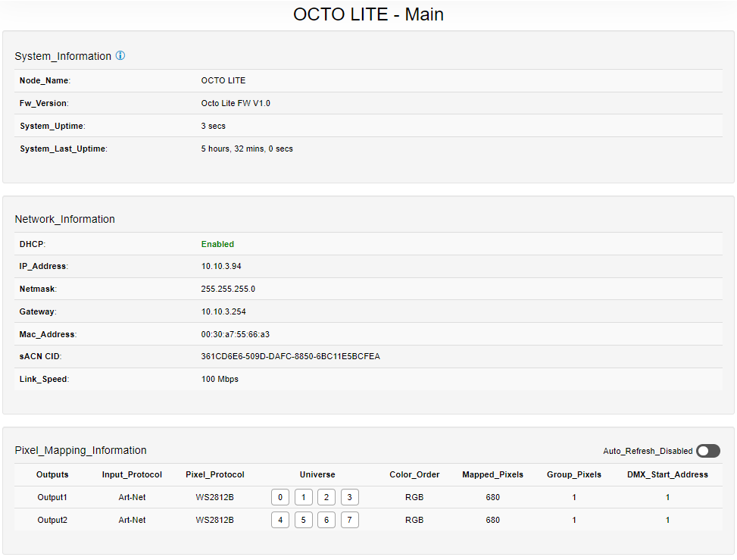Click the System_Last_Uptime label
Image resolution: width=737 pixels, height=560 pixels.
(64, 149)
